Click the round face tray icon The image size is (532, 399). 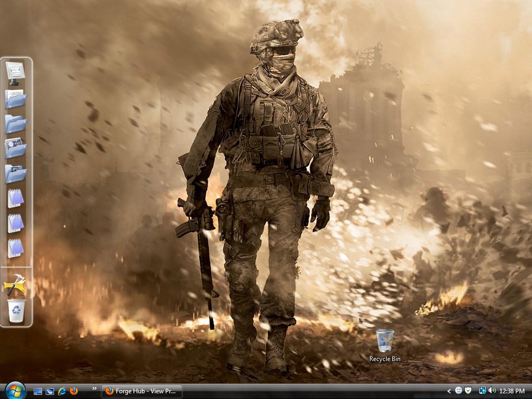tap(458, 391)
